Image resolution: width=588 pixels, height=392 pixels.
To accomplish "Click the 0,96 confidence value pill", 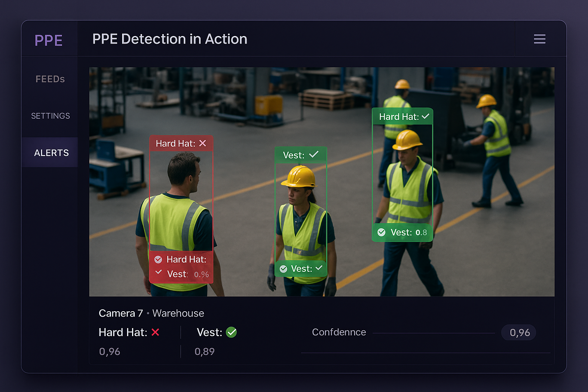I will pyautogui.click(x=518, y=332).
